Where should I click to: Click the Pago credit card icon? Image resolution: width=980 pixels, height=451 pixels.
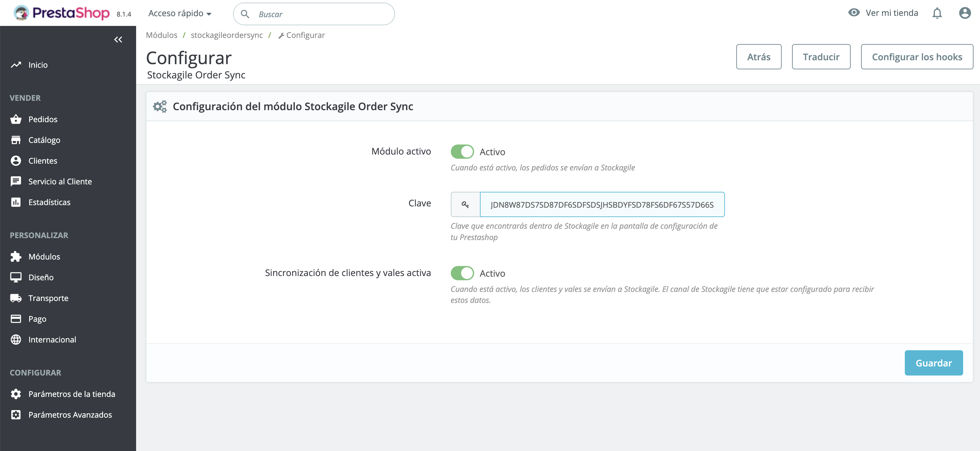pyautogui.click(x=16, y=319)
